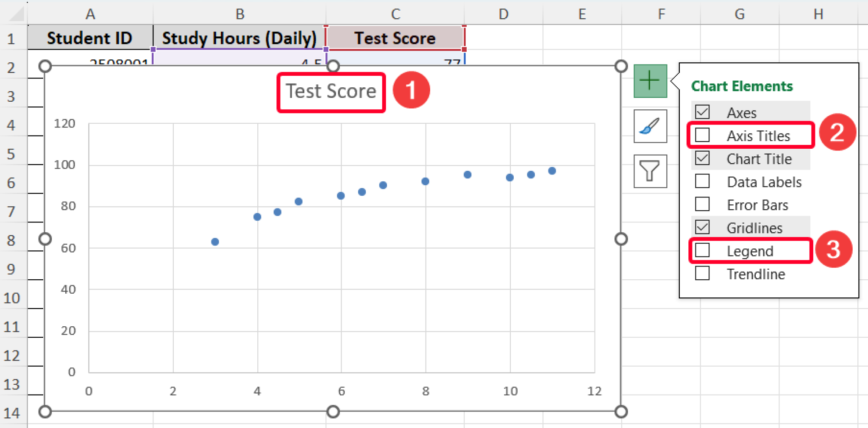
Task: Click the Study Hours (Daily) header cell
Action: [x=239, y=38]
